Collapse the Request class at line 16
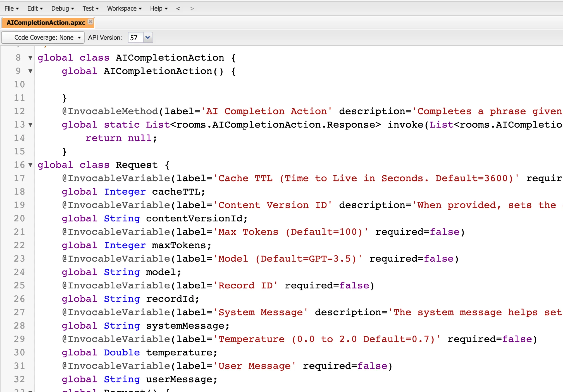The height and width of the screenshot is (392, 563). tap(30, 165)
